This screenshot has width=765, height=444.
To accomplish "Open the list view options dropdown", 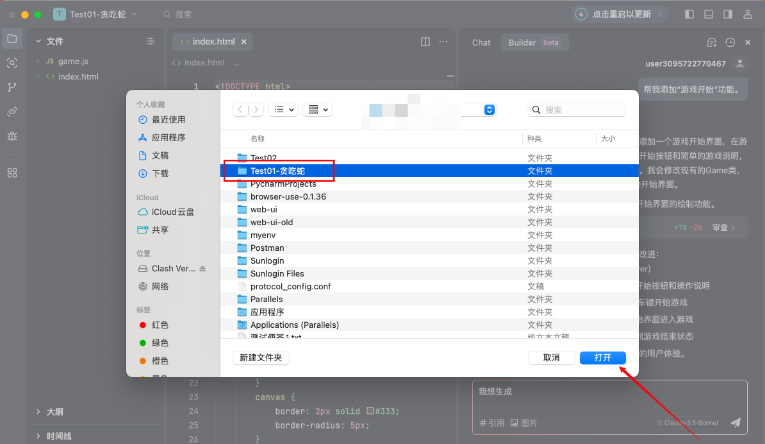I will tap(284, 110).
